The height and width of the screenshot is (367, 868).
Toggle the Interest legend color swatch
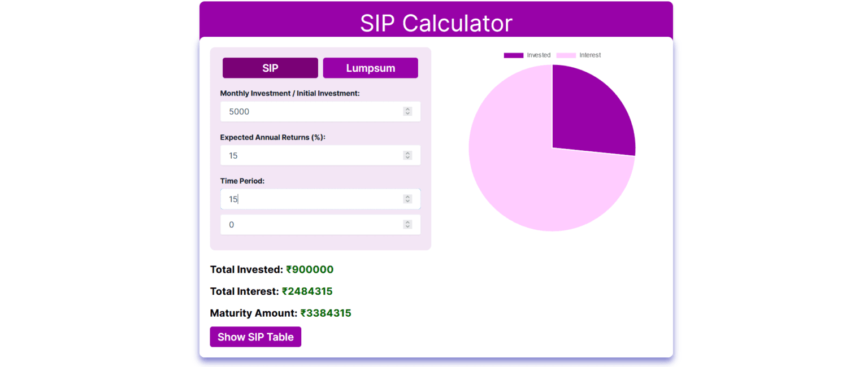(566, 55)
